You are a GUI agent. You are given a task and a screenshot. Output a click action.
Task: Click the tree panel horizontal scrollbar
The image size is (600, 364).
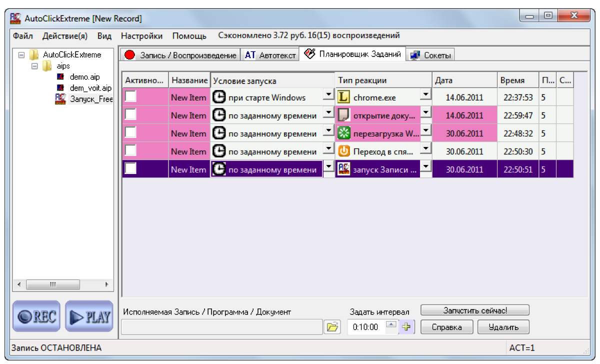coord(63,284)
